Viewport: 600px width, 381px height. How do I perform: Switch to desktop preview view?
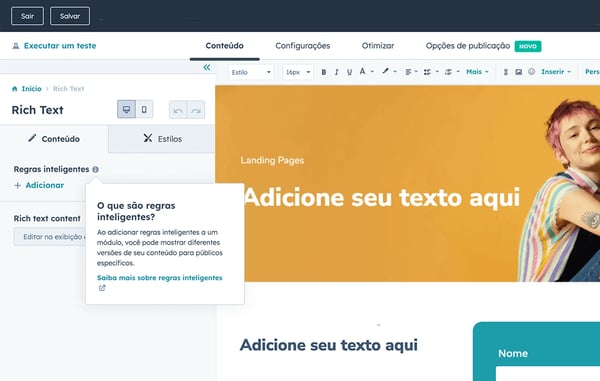point(126,110)
